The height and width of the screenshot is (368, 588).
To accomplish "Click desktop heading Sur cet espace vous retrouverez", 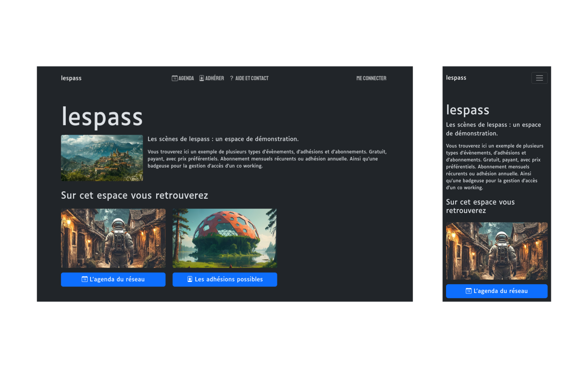I will point(135,195).
